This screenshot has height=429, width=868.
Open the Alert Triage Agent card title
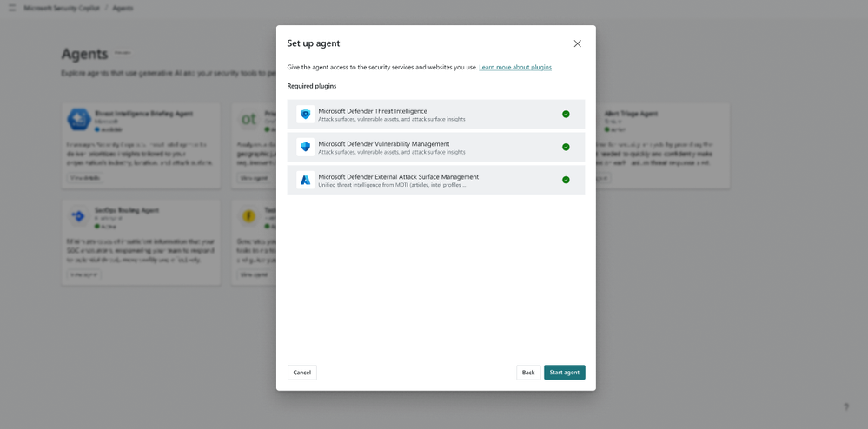coord(631,114)
